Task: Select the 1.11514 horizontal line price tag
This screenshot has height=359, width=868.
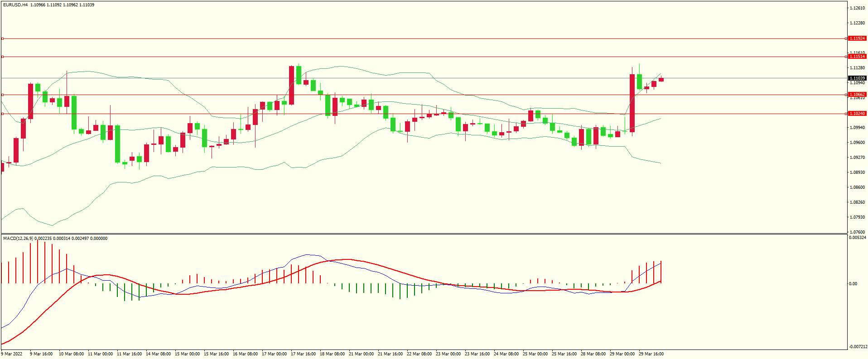Action: pos(857,57)
